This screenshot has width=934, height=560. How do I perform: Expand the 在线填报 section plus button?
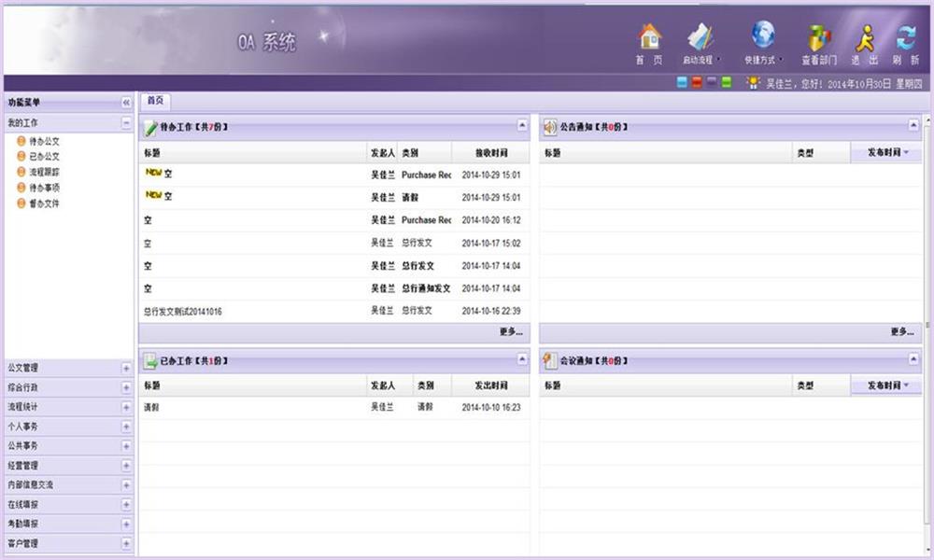point(126,505)
